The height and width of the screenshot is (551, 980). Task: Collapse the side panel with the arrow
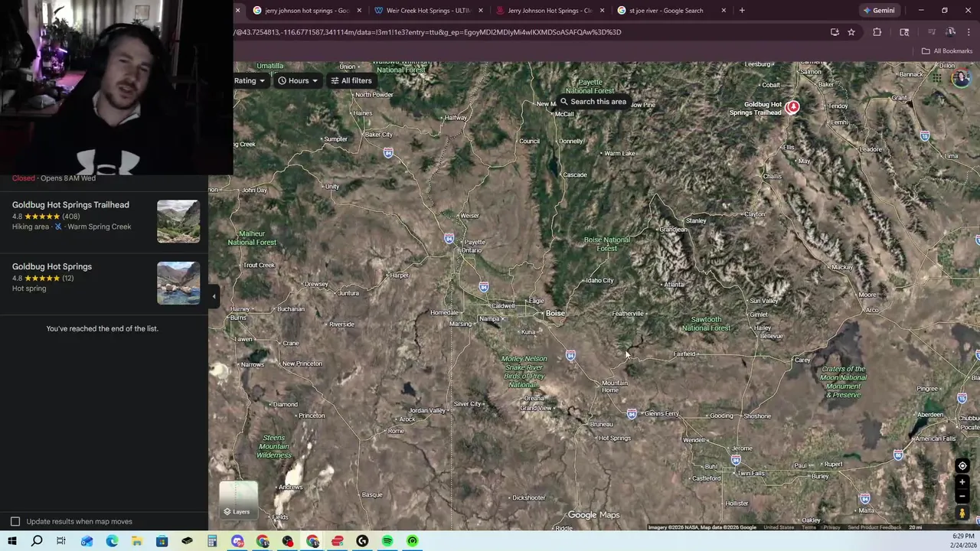214,296
